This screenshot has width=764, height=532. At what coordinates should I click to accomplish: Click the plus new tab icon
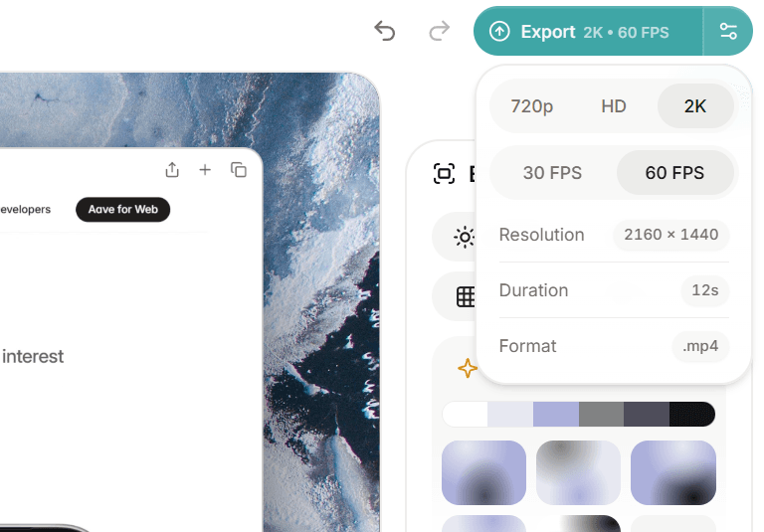(x=205, y=170)
